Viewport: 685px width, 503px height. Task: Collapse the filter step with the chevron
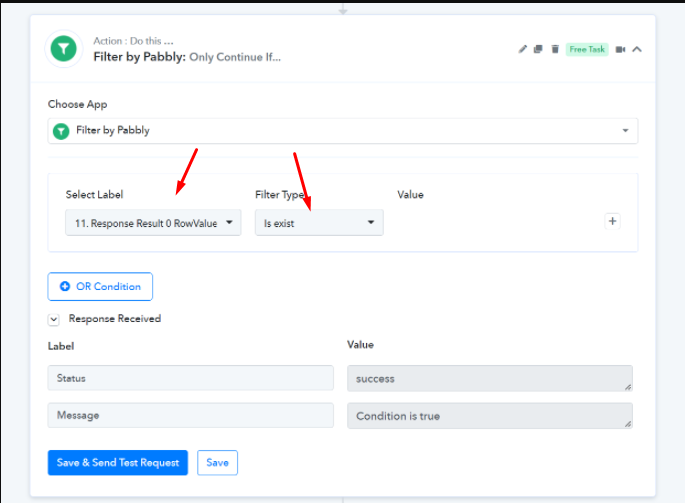(x=637, y=49)
